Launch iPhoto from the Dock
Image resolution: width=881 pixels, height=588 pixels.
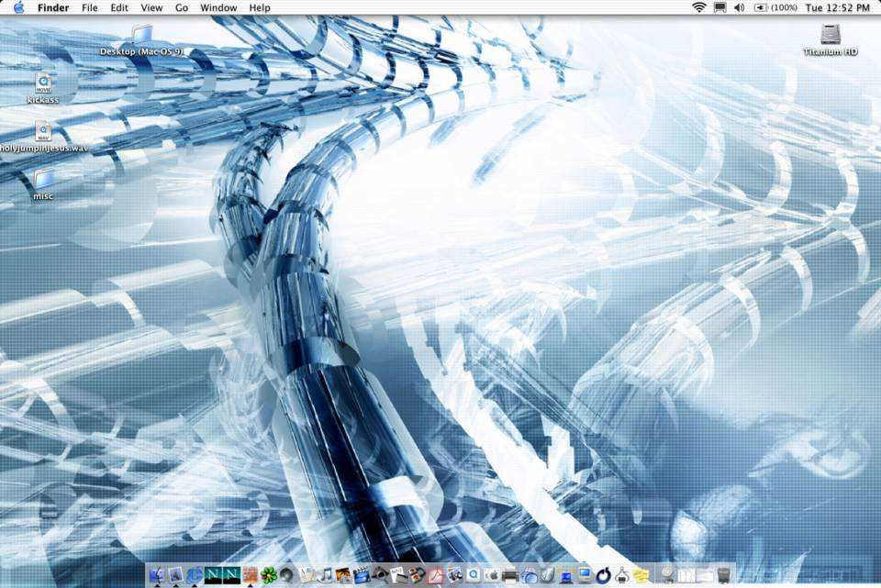pos(343,575)
